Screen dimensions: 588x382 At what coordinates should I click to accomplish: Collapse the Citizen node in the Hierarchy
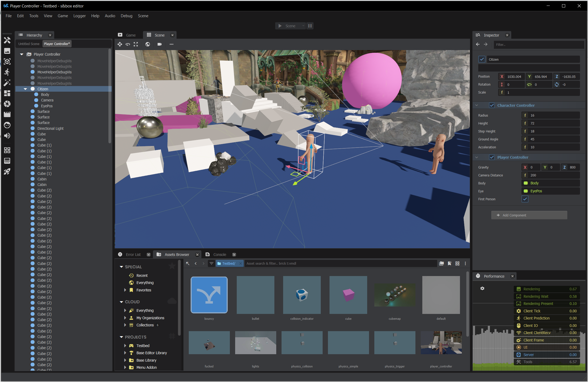pos(25,89)
